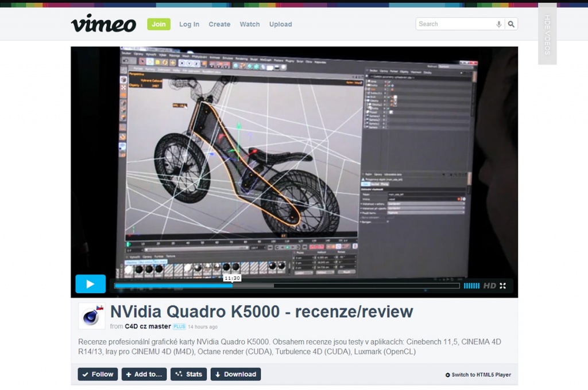Image resolution: width=588 pixels, height=390 pixels.
Task: Open the Log In page
Action: (x=189, y=24)
